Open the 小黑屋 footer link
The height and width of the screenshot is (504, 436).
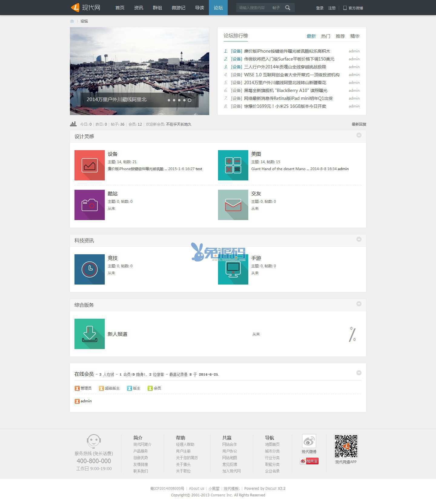(x=214, y=488)
